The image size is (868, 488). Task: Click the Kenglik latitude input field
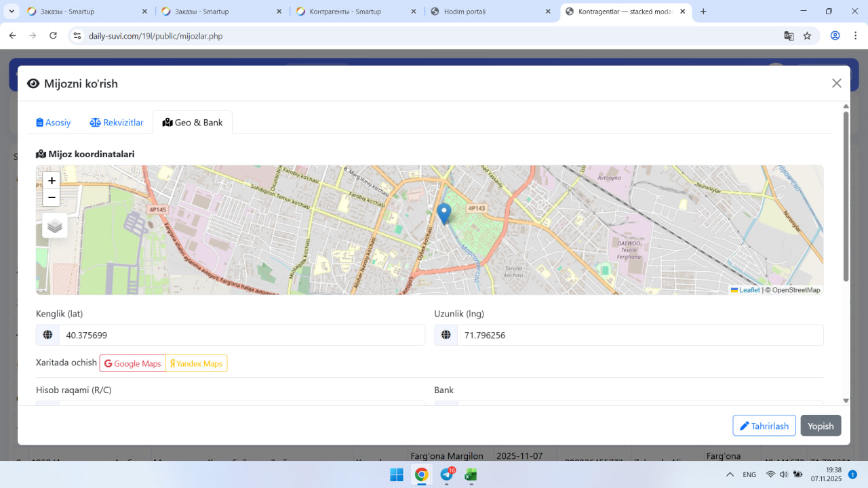tap(241, 335)
